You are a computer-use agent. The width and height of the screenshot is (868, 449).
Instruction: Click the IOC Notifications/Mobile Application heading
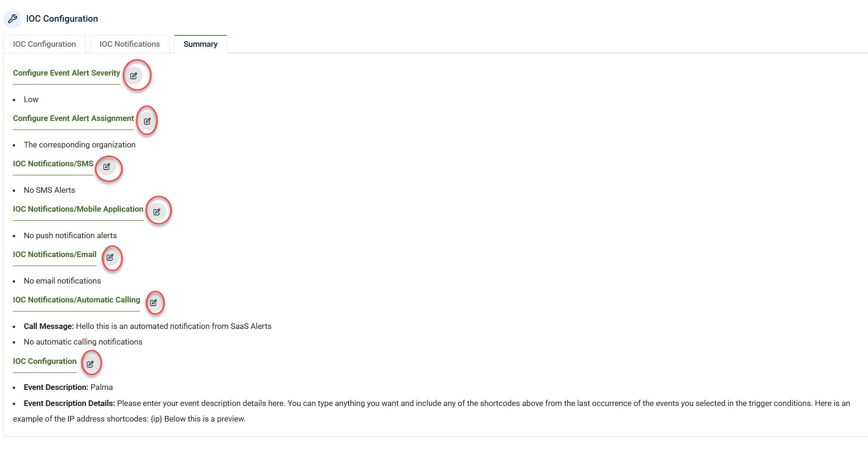point(78,209)
